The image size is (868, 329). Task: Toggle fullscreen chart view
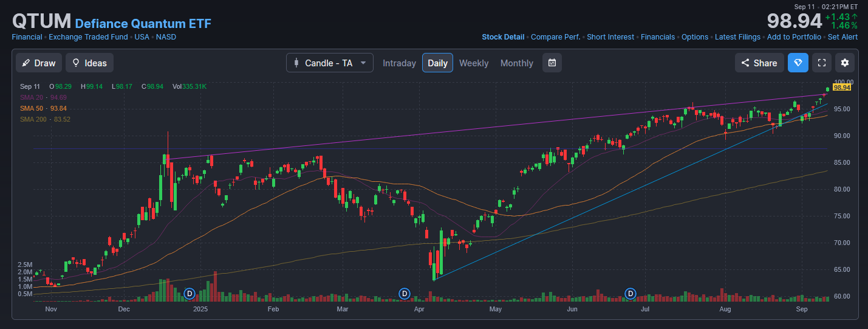[x=822, y=63]
